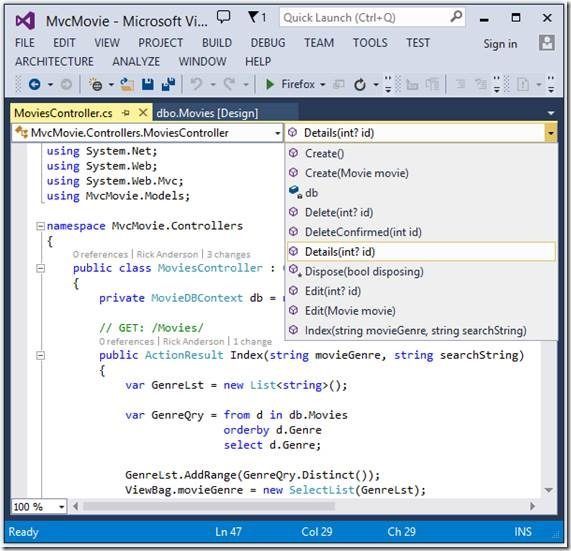
Task: Click the Redo arrow icon
Action: [x=229, y=84]
